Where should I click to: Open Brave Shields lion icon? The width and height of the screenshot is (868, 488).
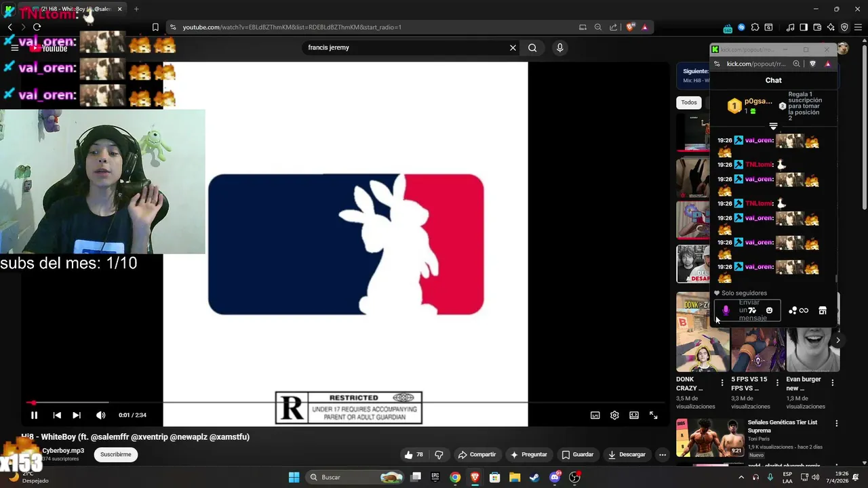[x=630, y=27]
